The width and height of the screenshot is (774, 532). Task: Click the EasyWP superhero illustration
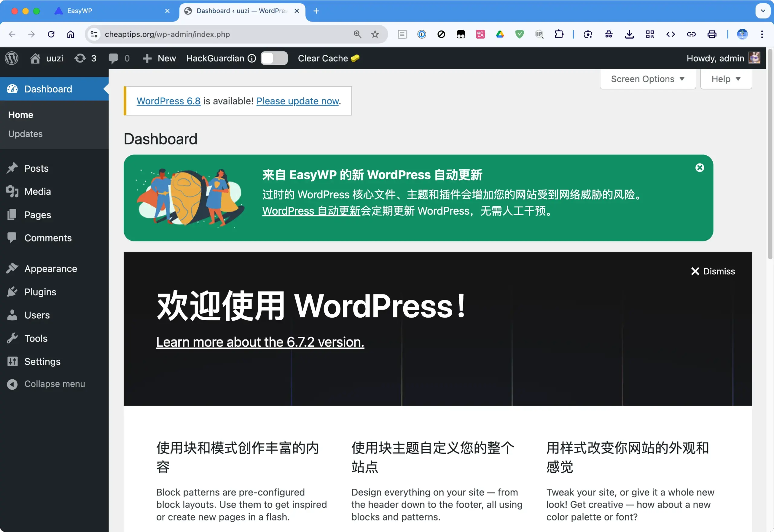click(191, 198)
